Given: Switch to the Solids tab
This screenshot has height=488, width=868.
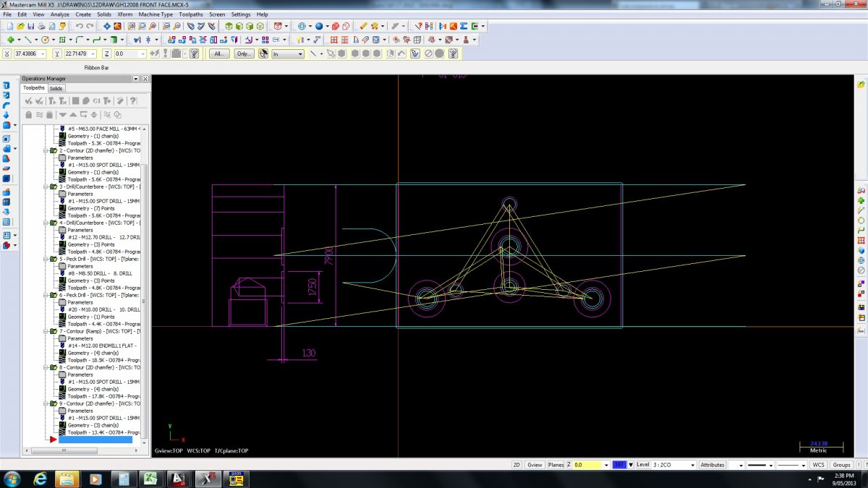Looking at the screenshot, I should pyautogui.click(x=56, y=88).
